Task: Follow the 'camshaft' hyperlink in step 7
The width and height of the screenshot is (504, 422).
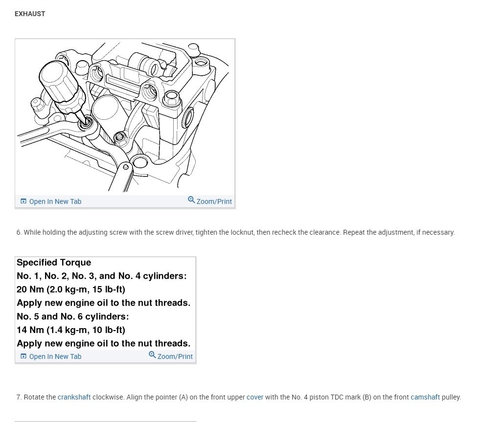Action: [x=425, y=397]
